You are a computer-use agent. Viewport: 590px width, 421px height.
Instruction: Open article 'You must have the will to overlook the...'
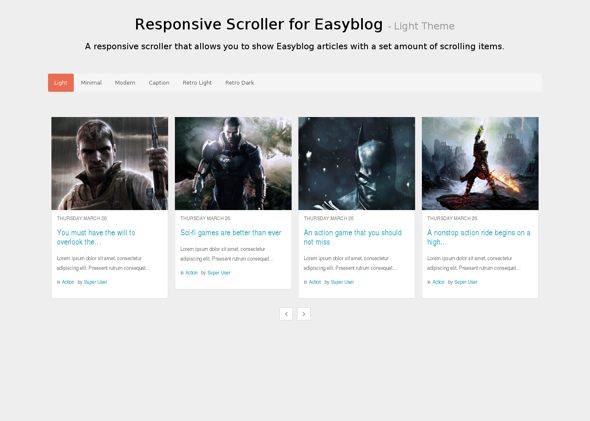tap(96, 237)
